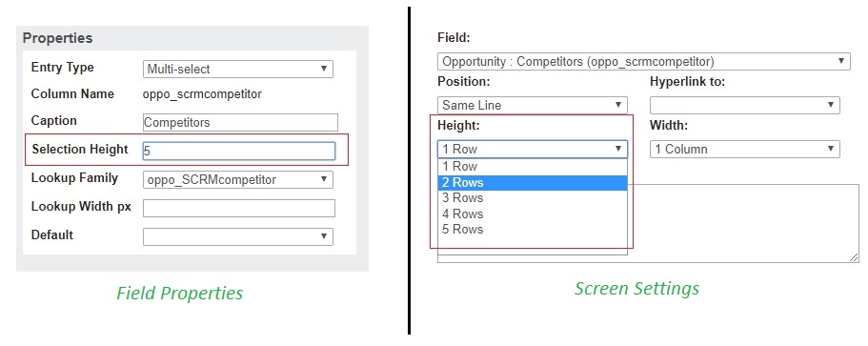Open the Position Same Line dropdown
This screenshot has width=868, height=346.
533,105
